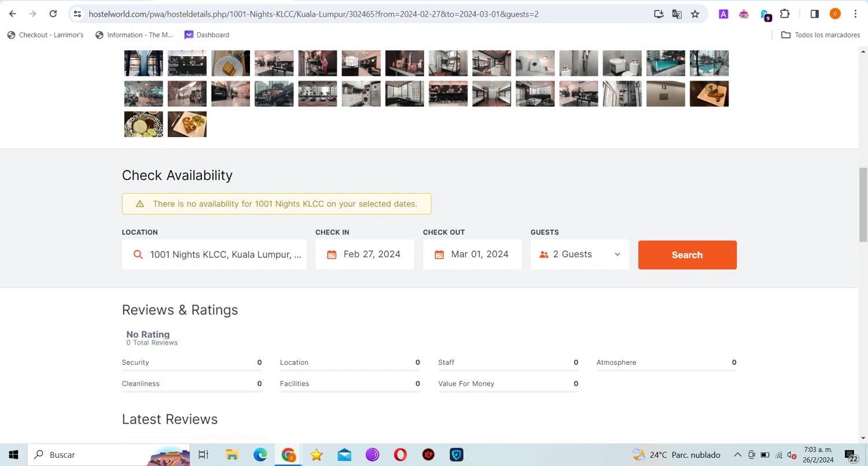Click the orange Search button
This screenshot has height=466, width=868.
coord(687,255)
